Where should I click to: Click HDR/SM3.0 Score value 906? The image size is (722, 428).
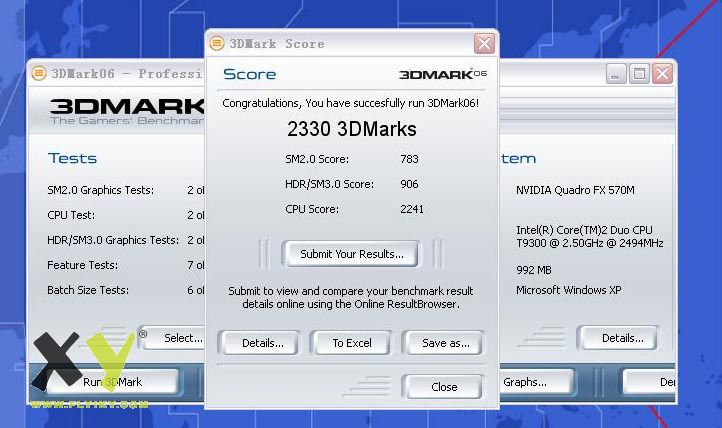coord(409,184)
